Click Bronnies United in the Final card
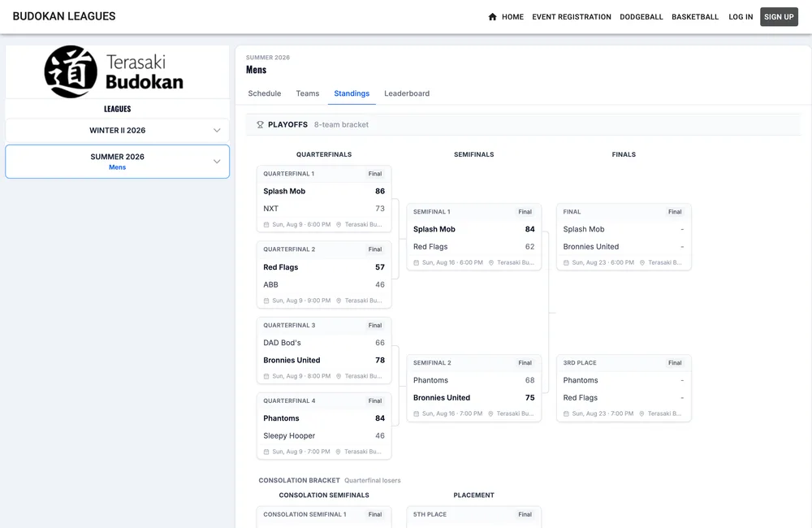Screen dimensions: 812x528 tap(591, 247)
